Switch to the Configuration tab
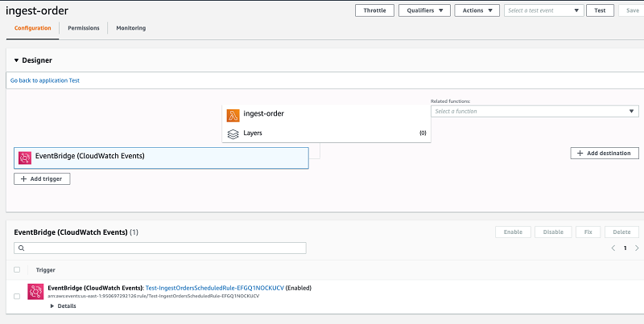Screen dimensions: 644x324 (32, 28)
